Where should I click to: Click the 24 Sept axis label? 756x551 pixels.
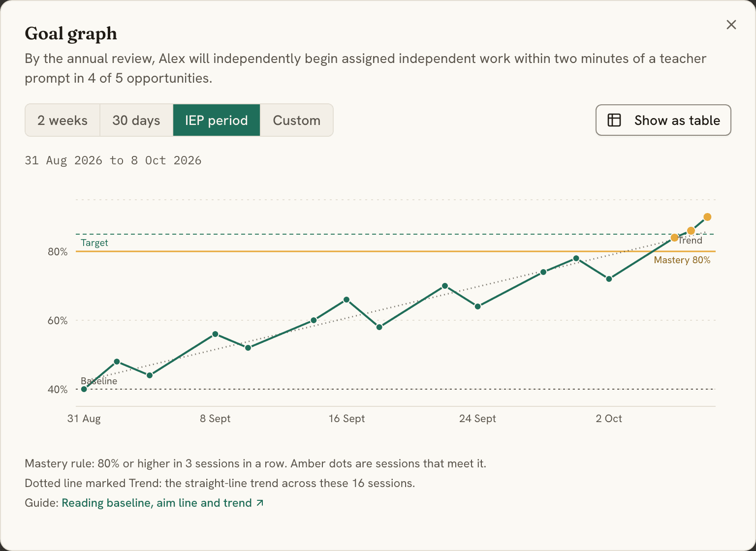[x=477, y=419]
